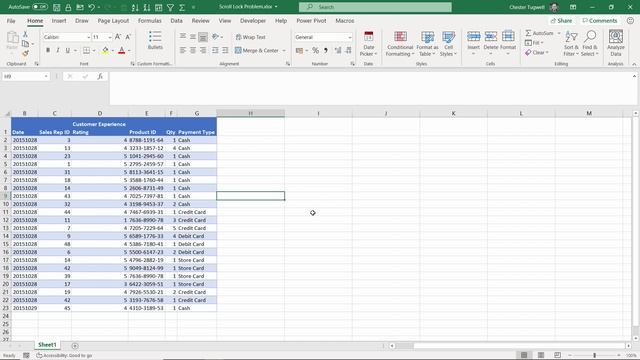Switch to the Data tab
640x360 pixels.
pos(176,21)
